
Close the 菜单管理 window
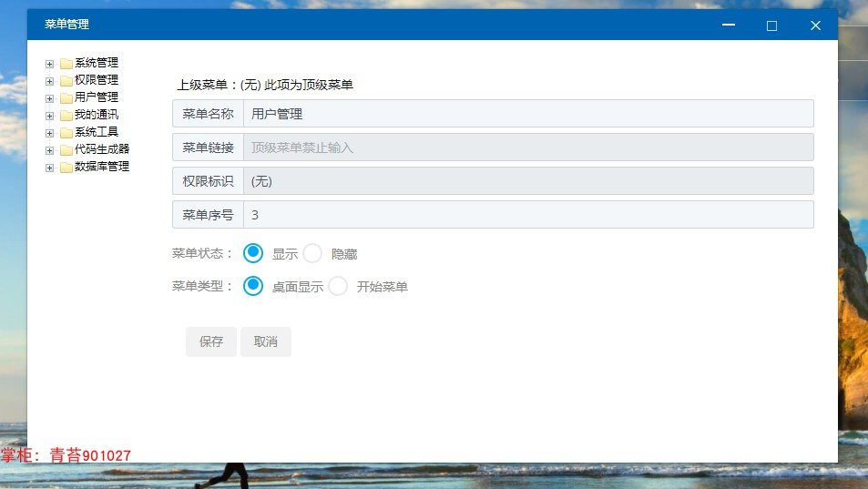coord(815,25)
